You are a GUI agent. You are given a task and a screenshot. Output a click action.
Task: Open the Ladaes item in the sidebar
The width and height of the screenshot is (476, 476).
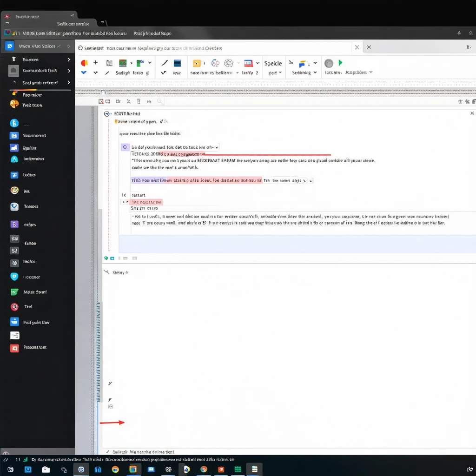[23, 175]
